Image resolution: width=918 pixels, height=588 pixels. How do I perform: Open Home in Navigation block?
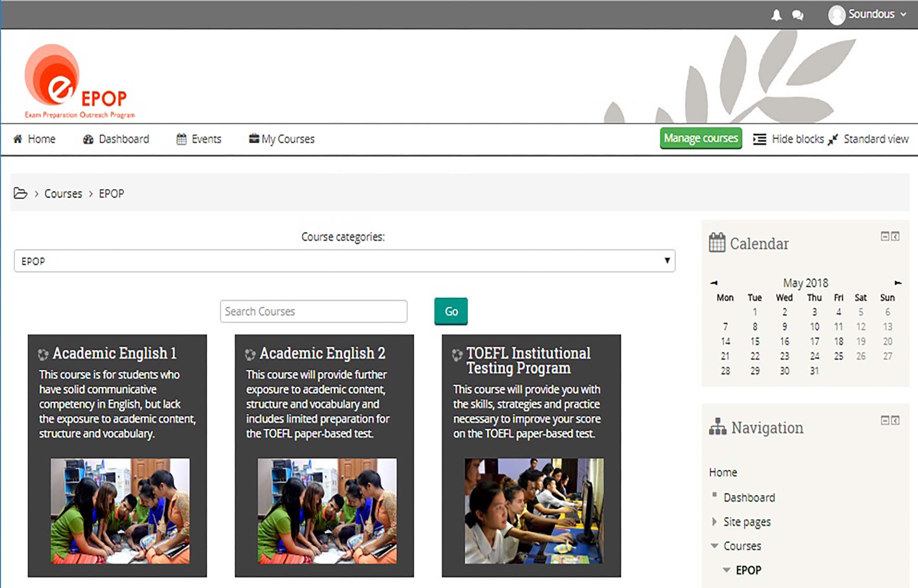723,472
